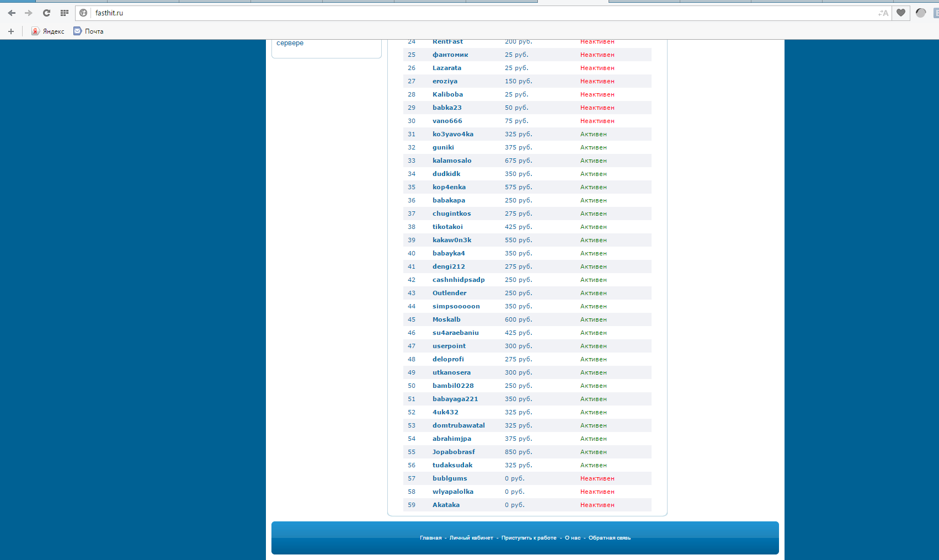939x560 pixels.
Task: Open the footer link Приступить к работе
Action: pos(529,538)
